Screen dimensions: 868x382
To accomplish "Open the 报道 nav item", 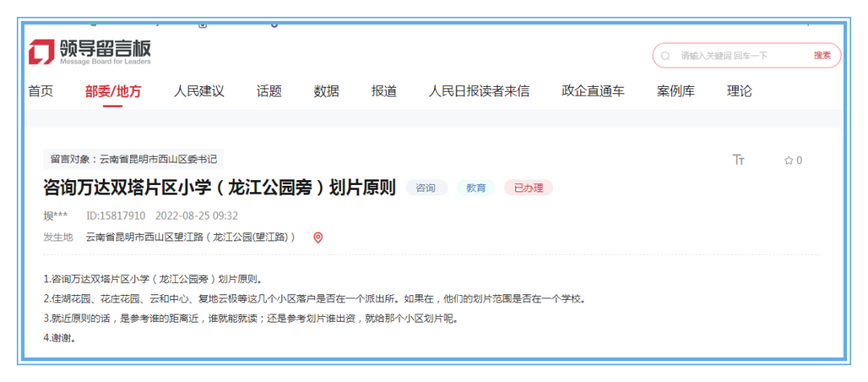I will pos(384,92).
